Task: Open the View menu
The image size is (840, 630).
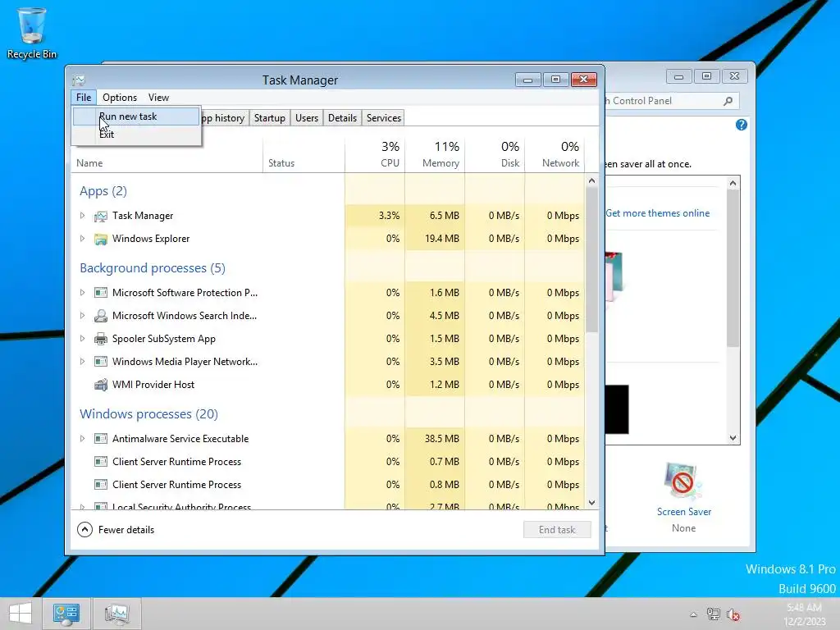Action: [158, 98]
